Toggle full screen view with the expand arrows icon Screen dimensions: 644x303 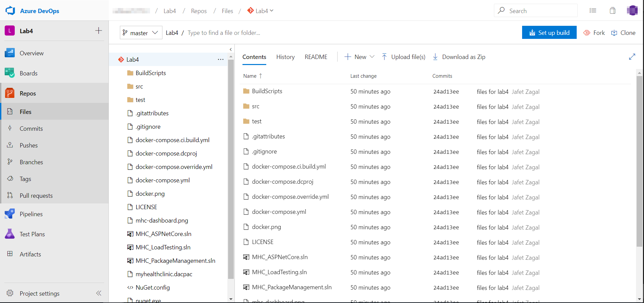tap(632, 57)
